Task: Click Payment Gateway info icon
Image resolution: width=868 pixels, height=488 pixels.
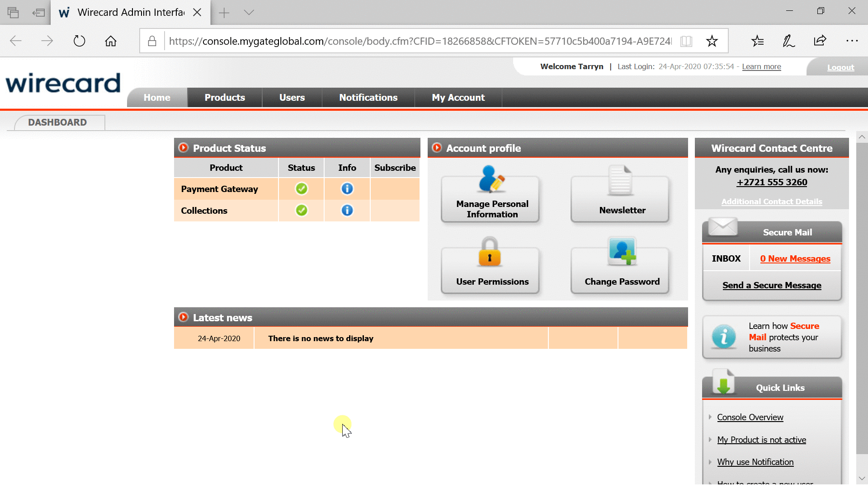Action: click(x=347, y=189)
